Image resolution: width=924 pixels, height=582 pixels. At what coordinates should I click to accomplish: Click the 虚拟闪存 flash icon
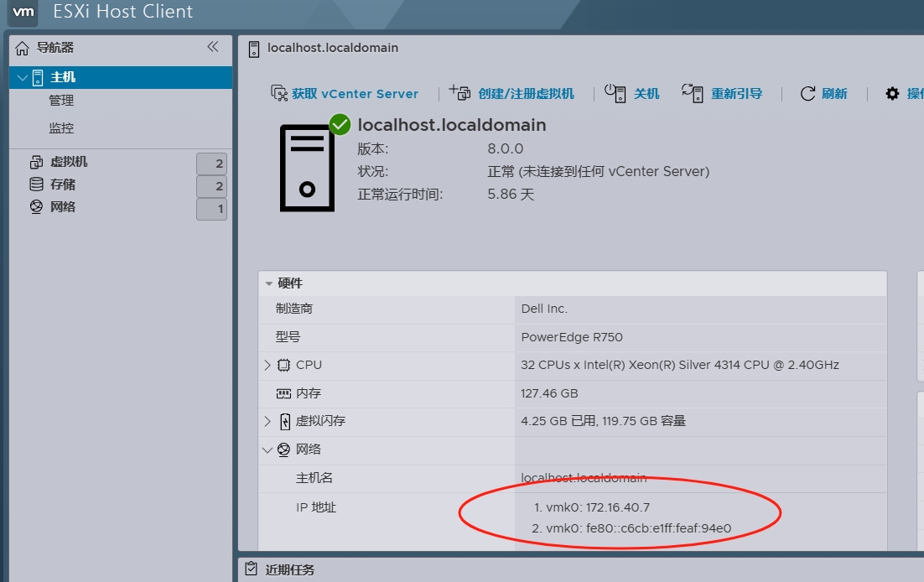point(285,421)
